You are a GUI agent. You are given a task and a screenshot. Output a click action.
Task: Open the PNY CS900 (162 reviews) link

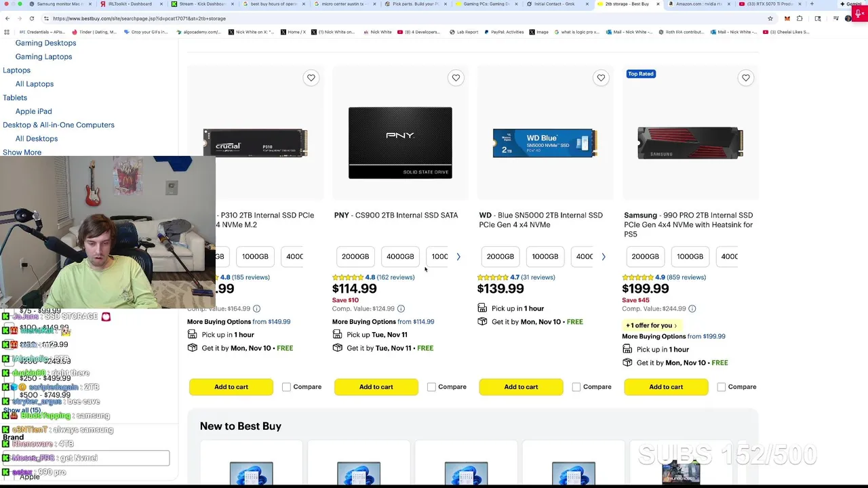pyautogui.click(x=395, y=277)
